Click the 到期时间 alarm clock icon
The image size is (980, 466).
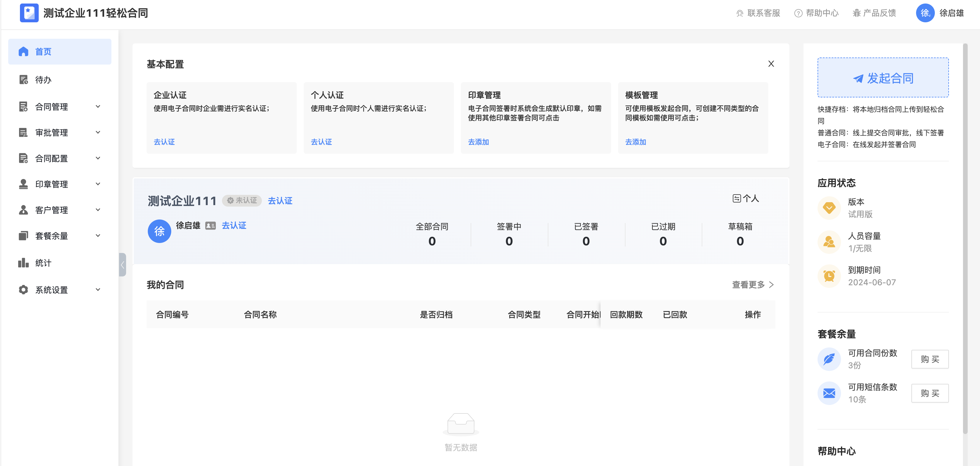[x=829, y=276]
